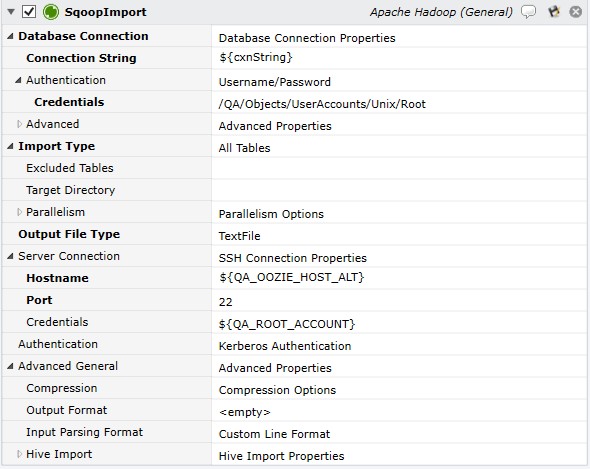Image resolution: width=590 pixels, height=469 pixels.
Task: Collapse the Advanced General section
Action: click(11, 366)
